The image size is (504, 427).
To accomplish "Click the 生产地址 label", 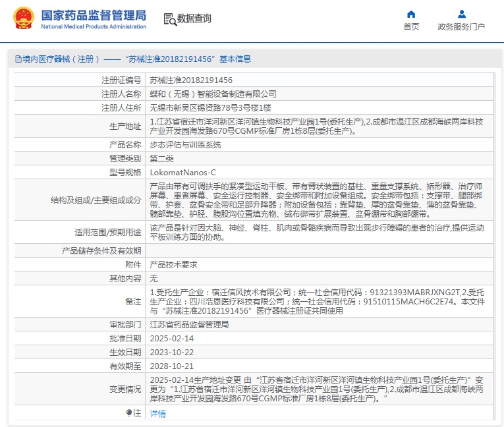I will [x=125, y=127].
